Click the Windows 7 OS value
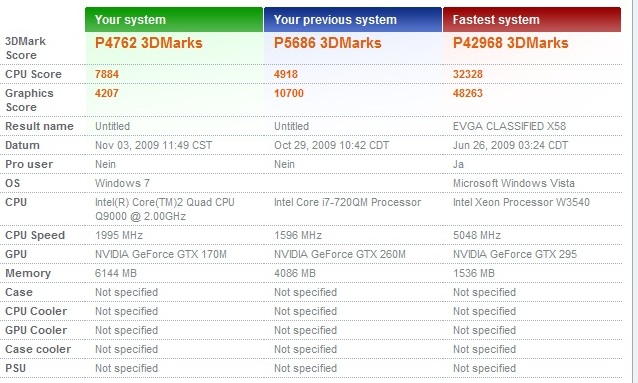Screen dimensions: 638x383 point(122,183)
